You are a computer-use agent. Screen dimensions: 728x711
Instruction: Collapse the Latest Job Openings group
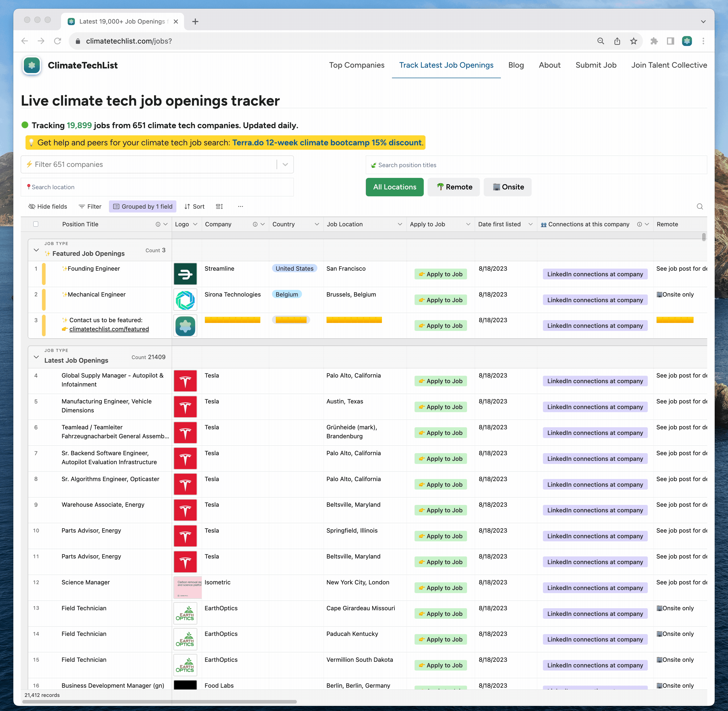pyautogui.click(x=36, y=357)
